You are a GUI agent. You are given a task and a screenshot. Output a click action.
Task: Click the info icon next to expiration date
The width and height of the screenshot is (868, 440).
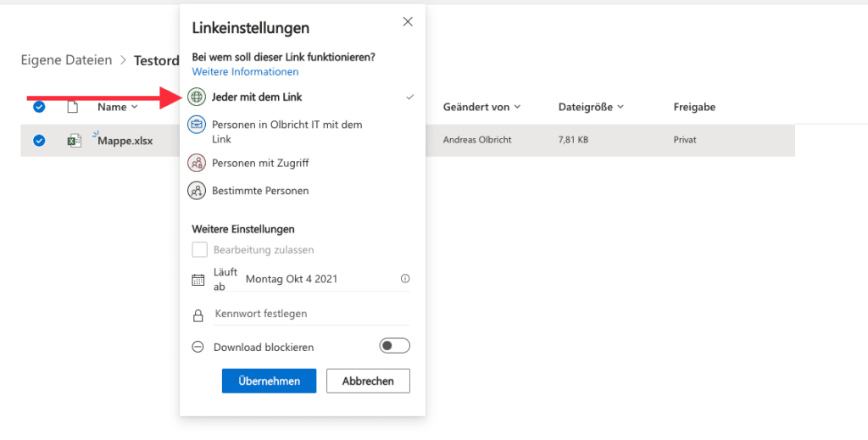[404, 279]
